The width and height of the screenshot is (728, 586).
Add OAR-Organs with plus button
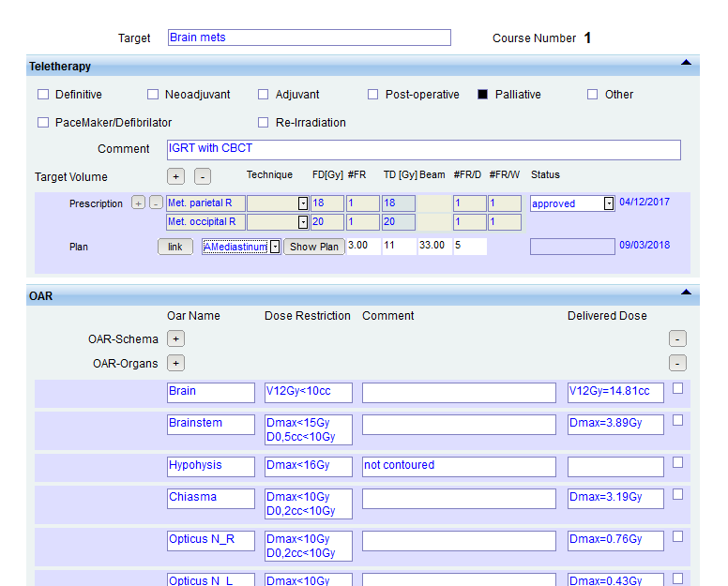175,363
